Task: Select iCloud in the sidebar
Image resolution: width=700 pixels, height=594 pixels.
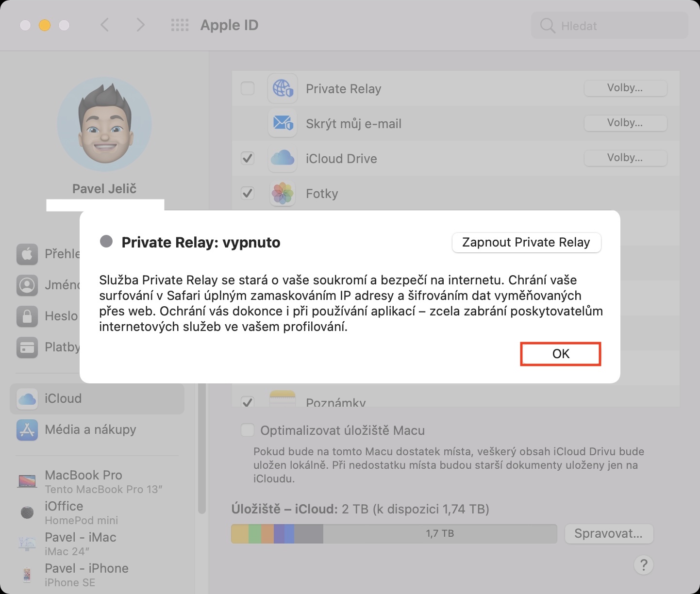Action: click(97, 398)
